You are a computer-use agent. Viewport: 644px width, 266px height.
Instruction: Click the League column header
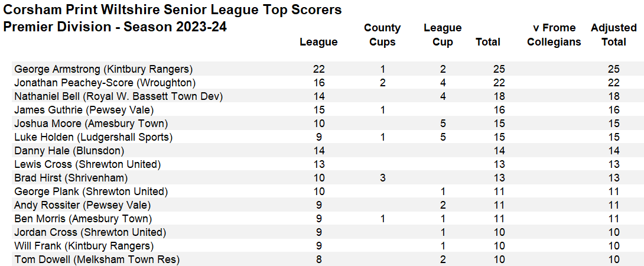[x=318, y=42]
